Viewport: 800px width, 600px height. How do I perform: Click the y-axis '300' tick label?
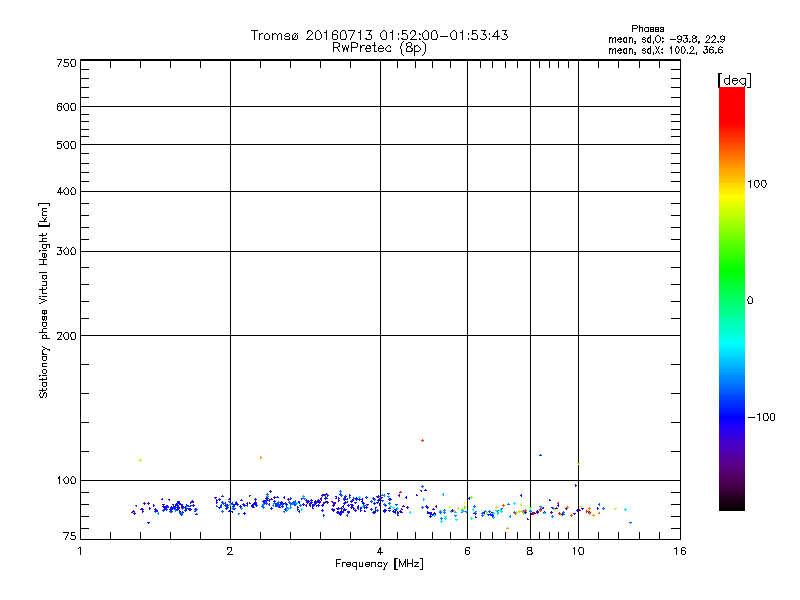(x=66, y=252)
